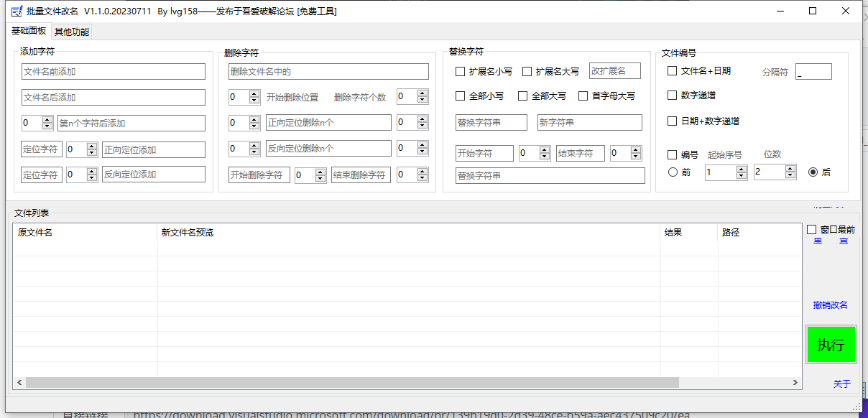Select the 前 radio button
The width and height of the screenshot is (868, 418).
click(673, 172)
